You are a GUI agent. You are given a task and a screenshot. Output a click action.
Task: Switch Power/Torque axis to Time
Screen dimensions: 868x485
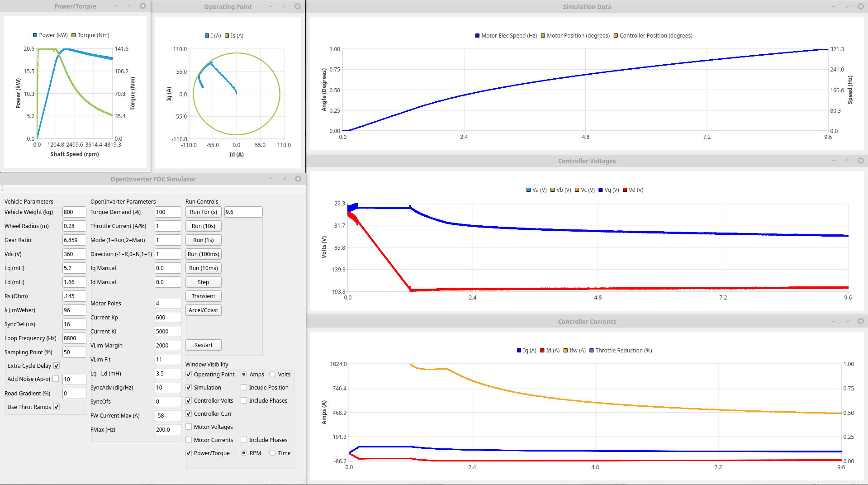[272, 453]
